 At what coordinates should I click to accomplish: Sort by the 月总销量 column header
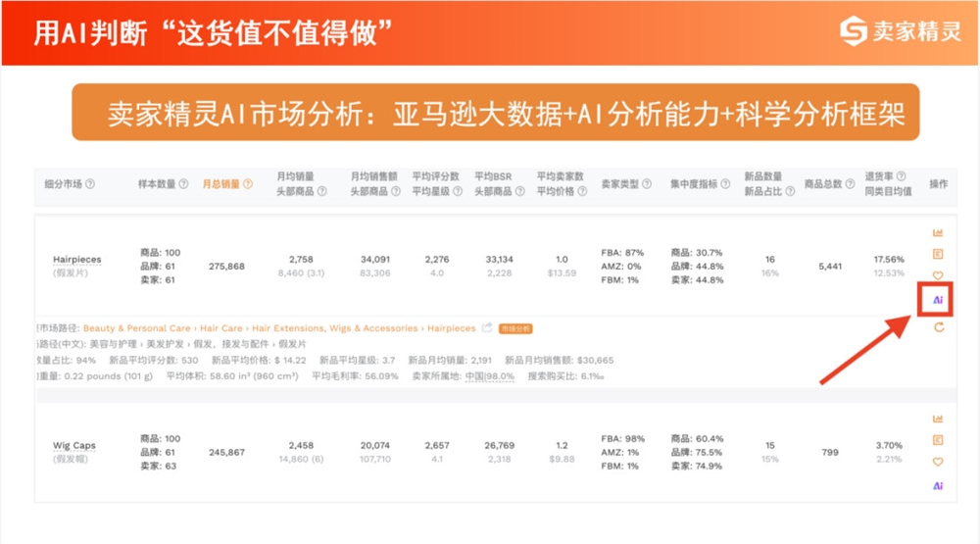pos(221,184)
